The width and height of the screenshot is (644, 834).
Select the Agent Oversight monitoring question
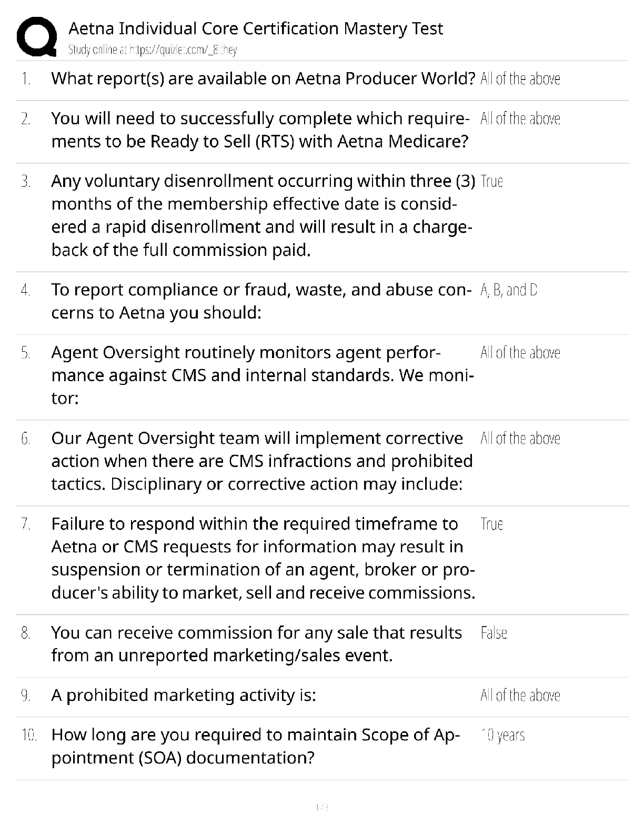[x=262, y=375]
